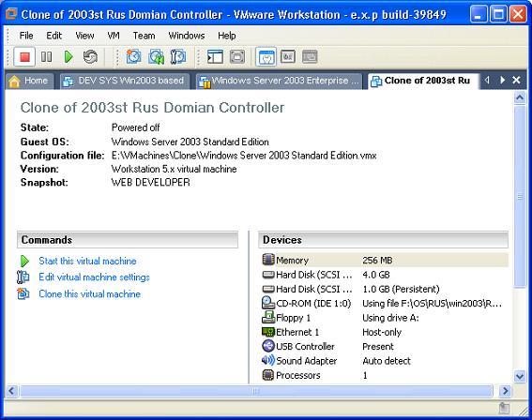Click the USB Controller device icon
Viewport: 532px width, 420px height.
tap(268, 346)
